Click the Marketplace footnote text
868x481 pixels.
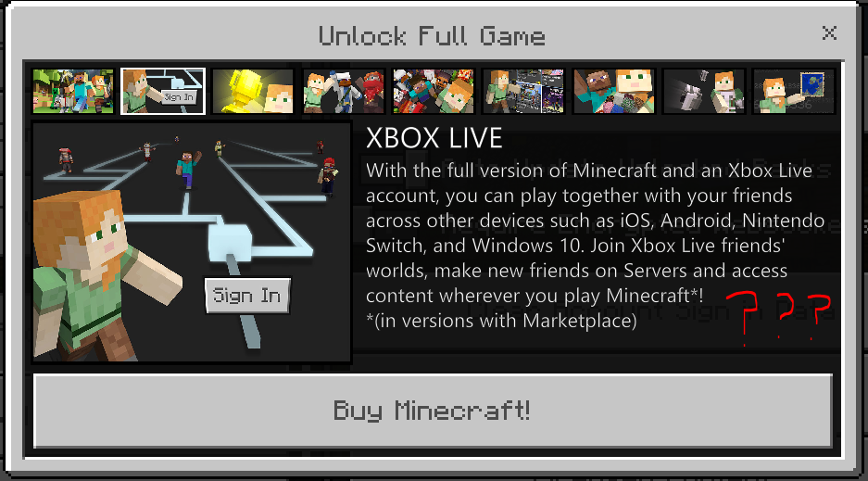click(501, 321)
